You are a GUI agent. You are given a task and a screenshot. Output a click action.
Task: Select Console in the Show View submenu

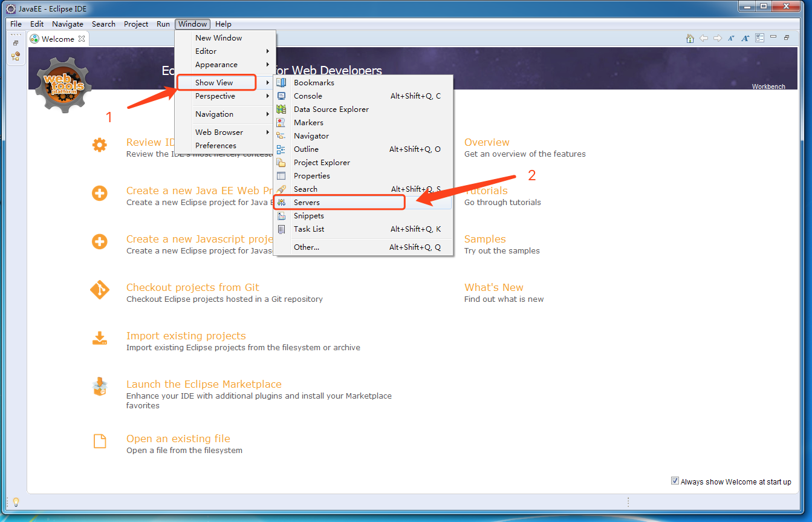tap(363, 96)
